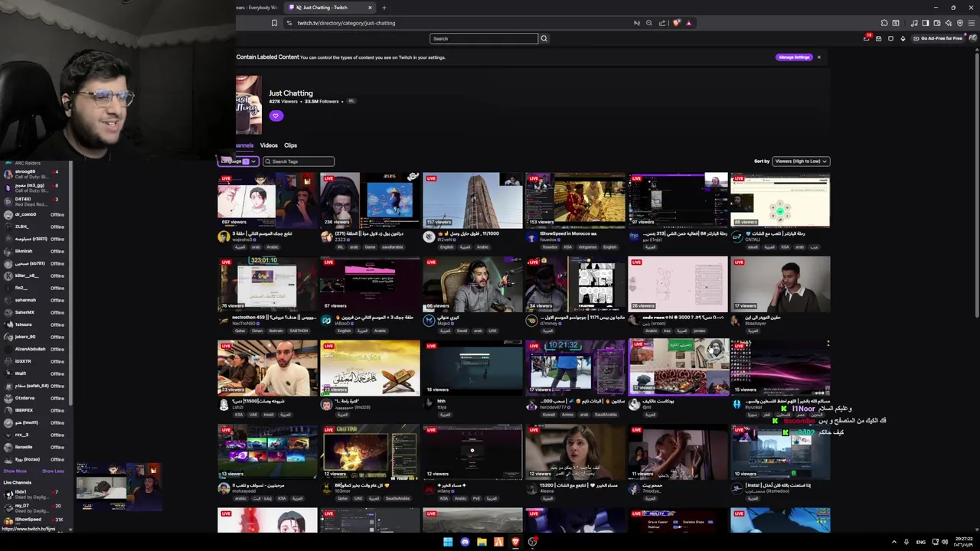The width and height of the screenshot is (980, 551).
Task: Switch to the Videos tab
Action: 269,145
